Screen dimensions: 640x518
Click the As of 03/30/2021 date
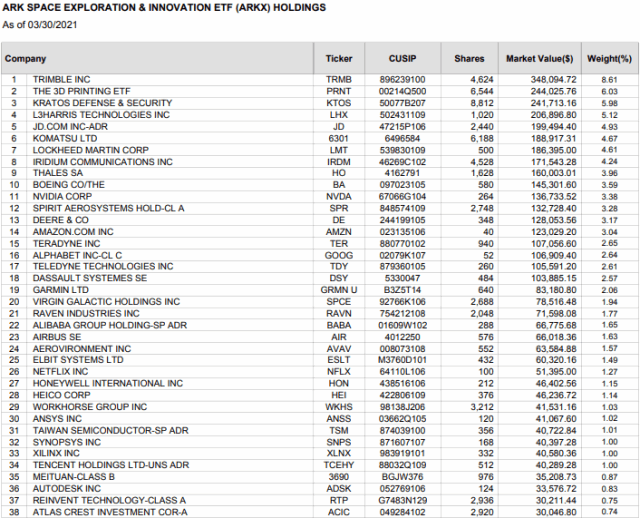40,25
